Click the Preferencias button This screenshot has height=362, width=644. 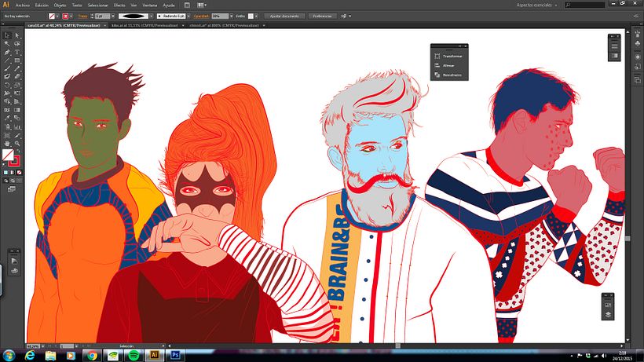(322, 16)
